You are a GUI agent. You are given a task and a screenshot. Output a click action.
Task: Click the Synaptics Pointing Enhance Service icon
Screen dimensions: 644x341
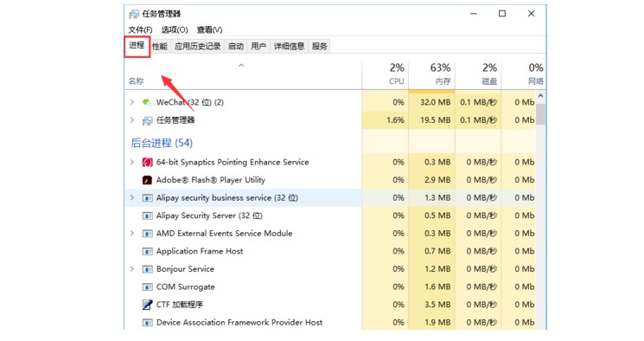click(x=147, y=162)
